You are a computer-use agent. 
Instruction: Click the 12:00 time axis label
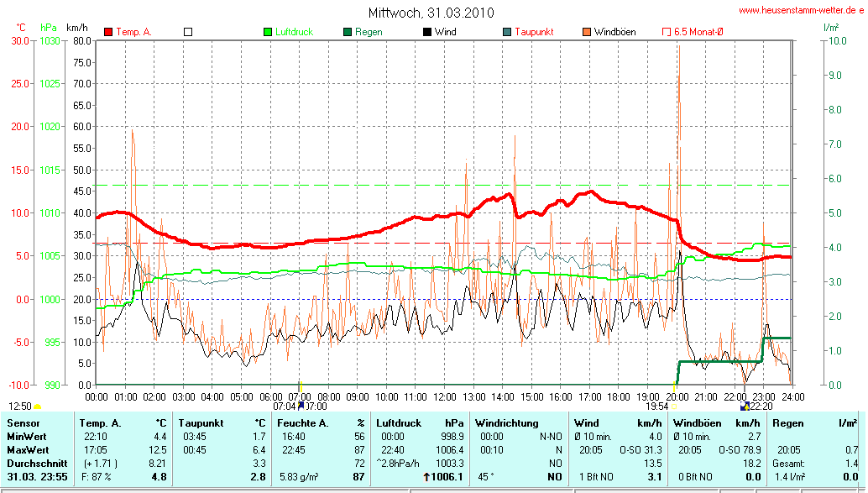[445, 396]
